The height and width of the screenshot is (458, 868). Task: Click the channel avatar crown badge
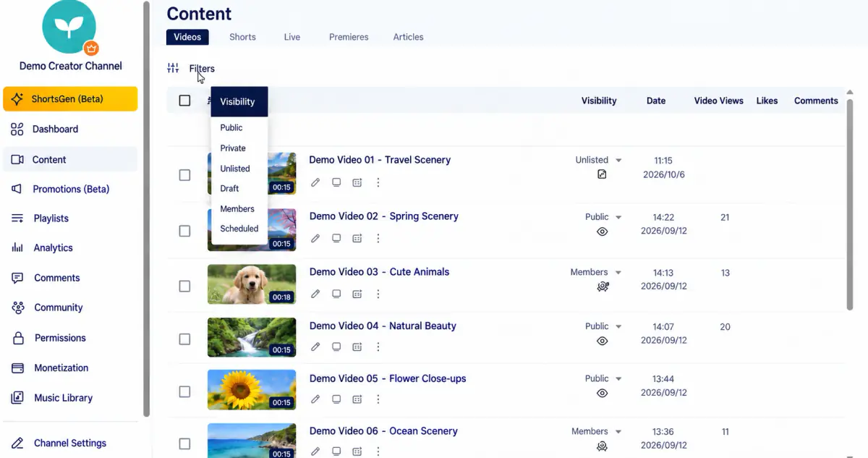(91, 48)
